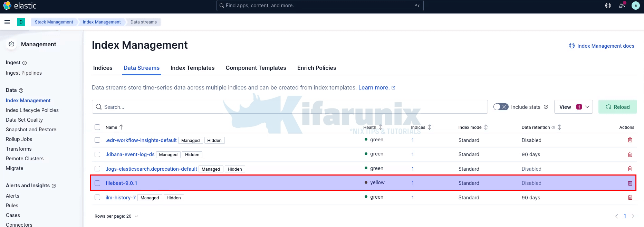Open the filebeat-9.0.1 data stream link

121,183
